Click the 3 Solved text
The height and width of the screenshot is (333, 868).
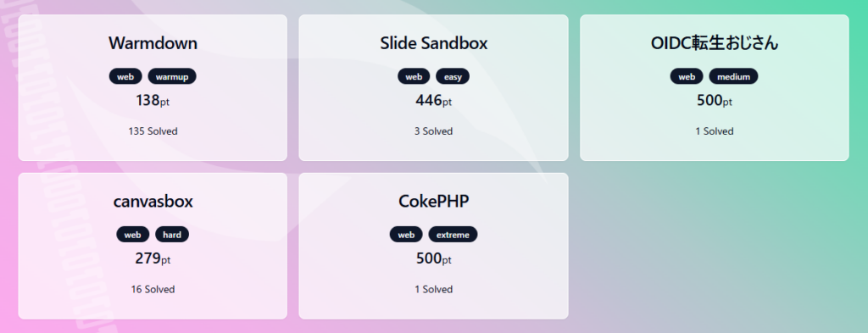coord(433,131)
